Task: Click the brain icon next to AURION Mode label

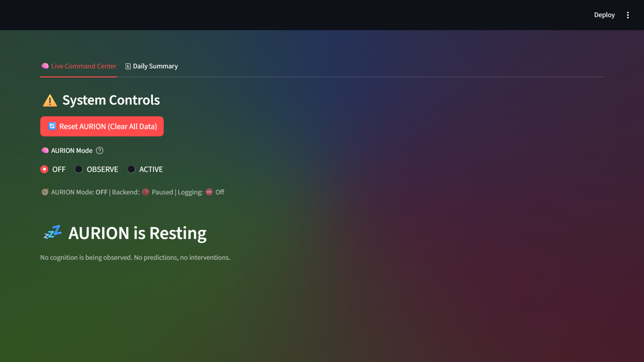Action: coord(45,150)
